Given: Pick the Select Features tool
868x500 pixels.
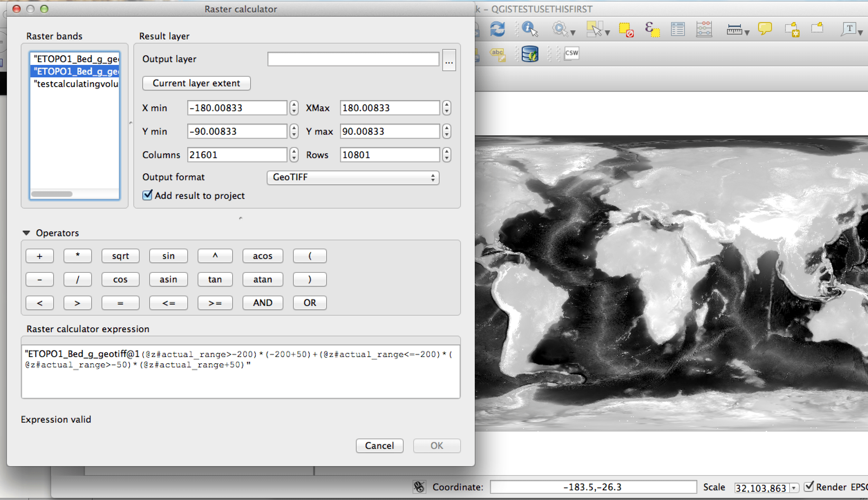Looking at the screenshot, I should [x=594, y=29].
